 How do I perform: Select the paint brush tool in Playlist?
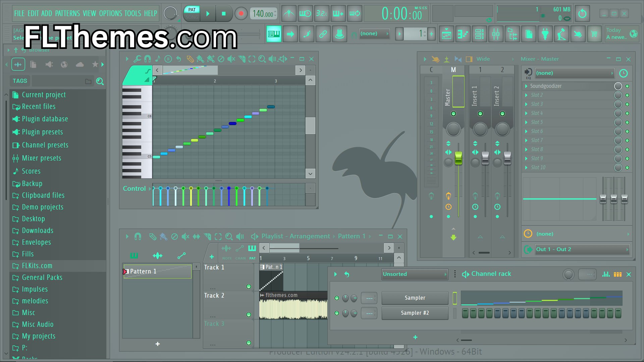[x=163, y=237]
